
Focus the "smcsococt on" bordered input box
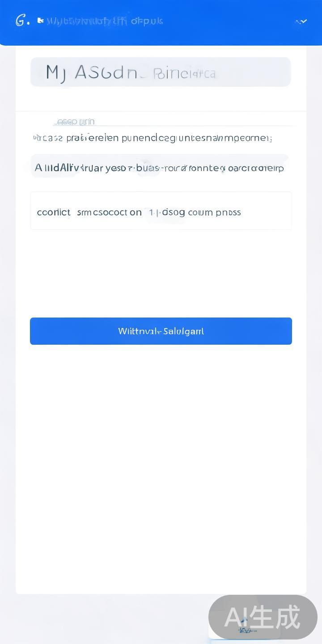click(109, 212)
